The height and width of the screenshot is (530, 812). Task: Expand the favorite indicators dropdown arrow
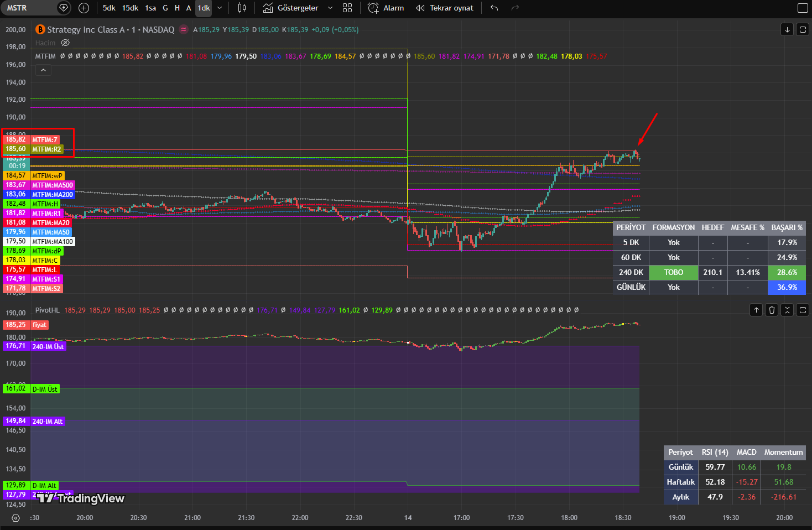330,8
